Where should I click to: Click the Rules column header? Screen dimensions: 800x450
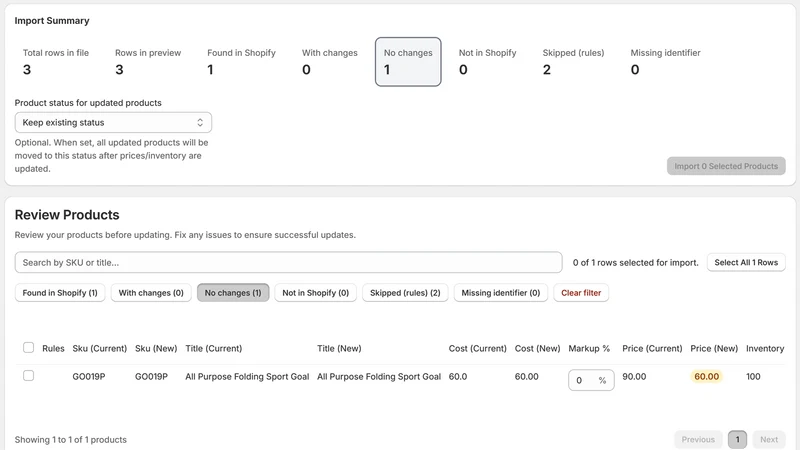tap(53, 348)
